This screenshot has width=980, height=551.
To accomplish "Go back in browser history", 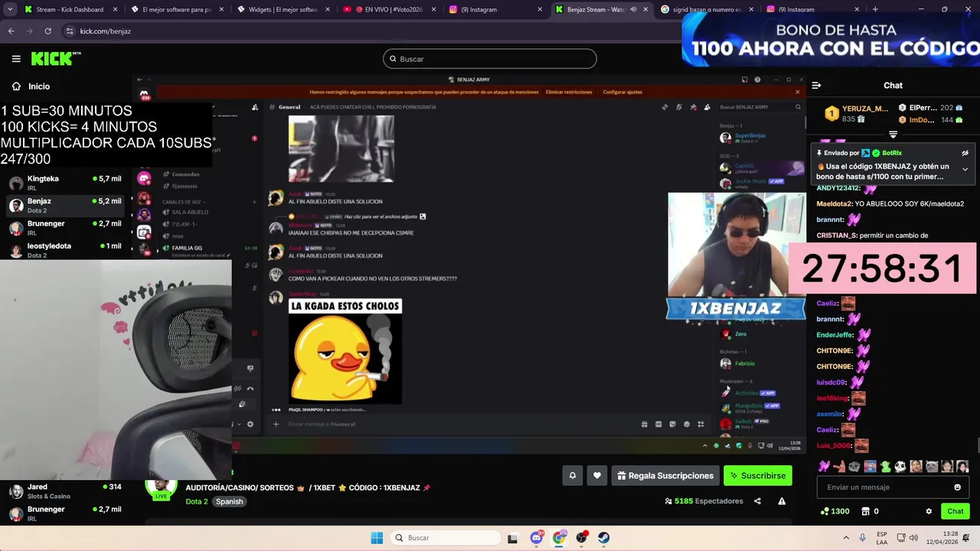I will (11, 31).
